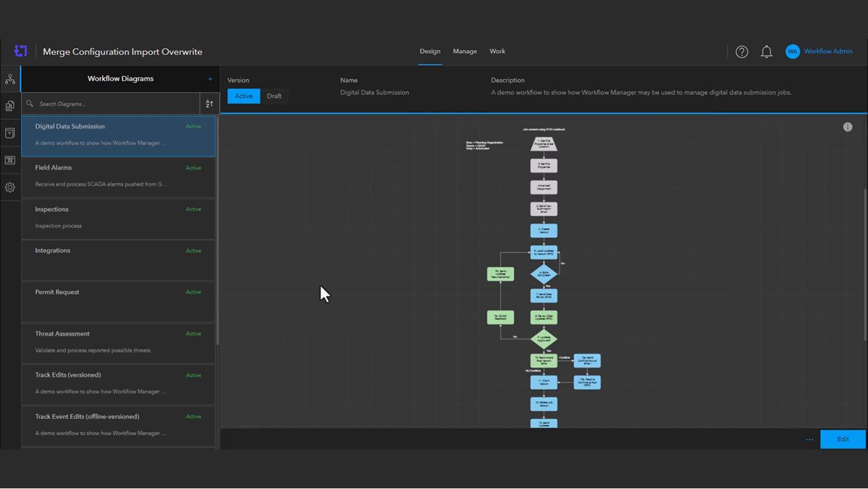Open the fourth sidebar panel icon above settings
Image resolution: width=868 pixels, height=489 pixels.
10,160
